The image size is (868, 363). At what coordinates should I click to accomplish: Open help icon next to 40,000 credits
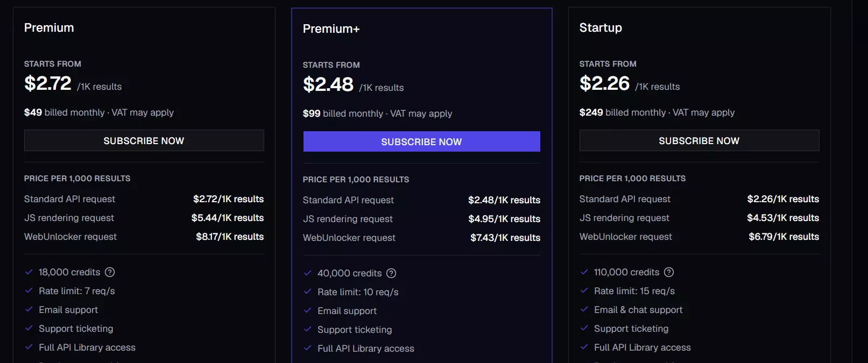(x=391, y=273)
